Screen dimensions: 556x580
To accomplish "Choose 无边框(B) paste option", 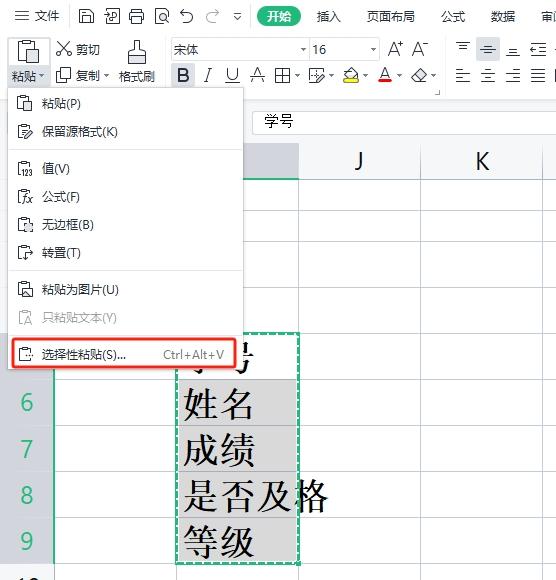I will 125,225.
